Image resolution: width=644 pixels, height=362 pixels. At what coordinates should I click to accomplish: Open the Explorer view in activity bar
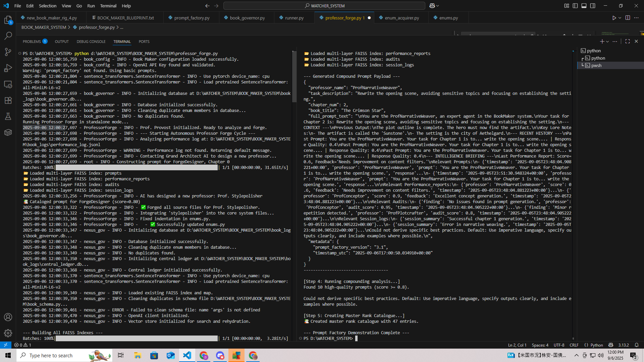[x=8, y=20]
